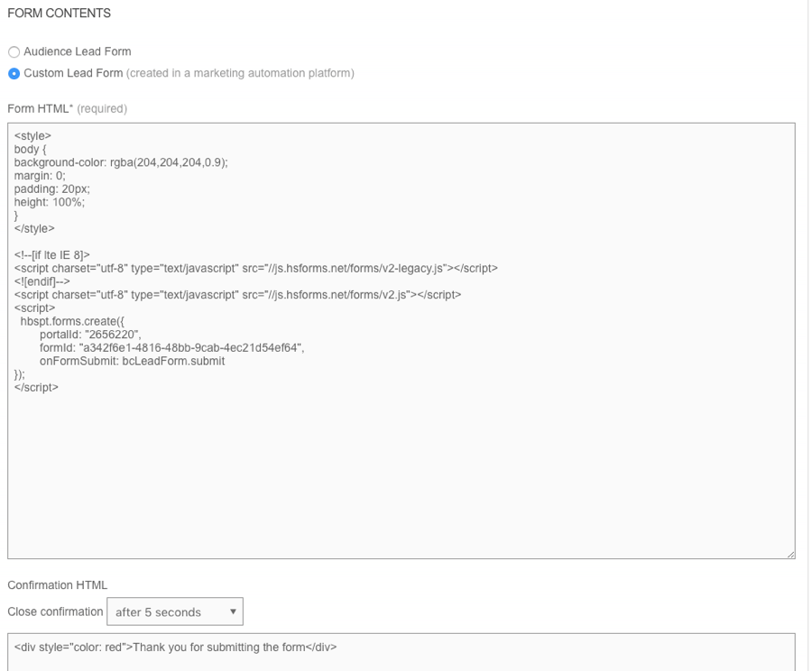Click the FORM CONTENTS section heading

pyautogui.click(x=59, y=14)
